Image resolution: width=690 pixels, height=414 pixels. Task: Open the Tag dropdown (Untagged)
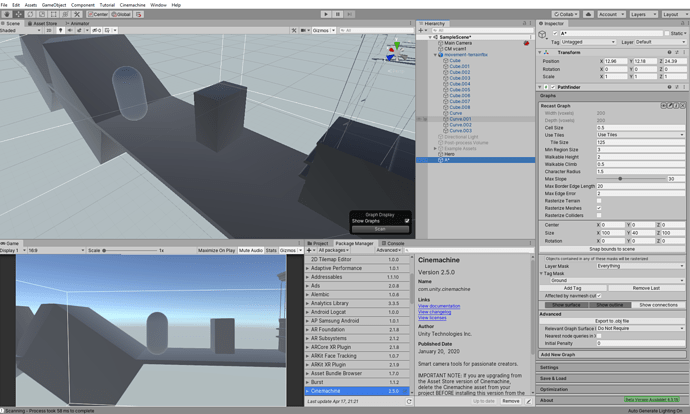(588, 42)
